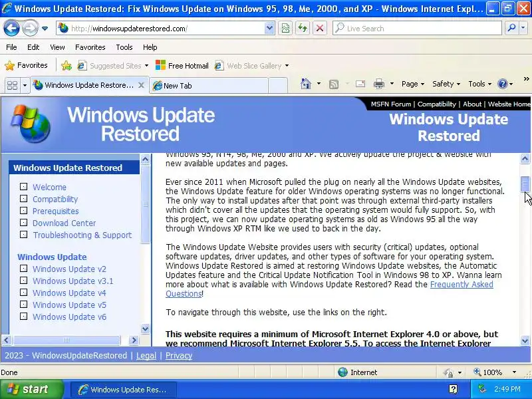Open the tab list dropdown arrow
Screen dimensions: 532x399
[25, 85]
